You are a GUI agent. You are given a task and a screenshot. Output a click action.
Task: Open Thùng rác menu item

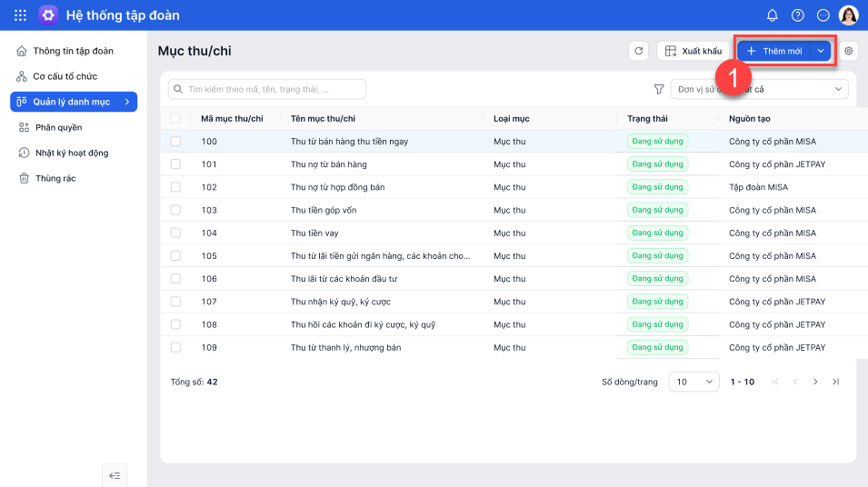click(74, 178)
